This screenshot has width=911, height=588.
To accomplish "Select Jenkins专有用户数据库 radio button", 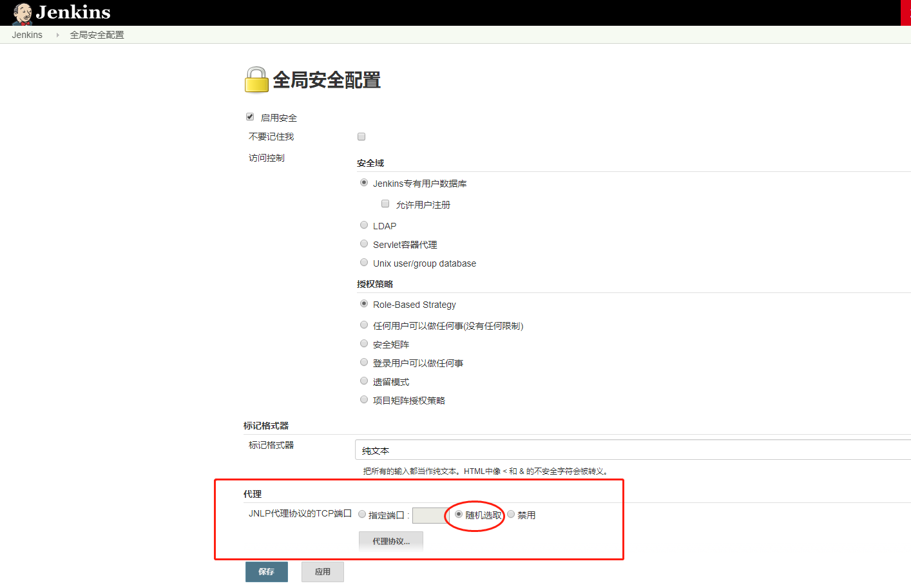I will [364, 182].
